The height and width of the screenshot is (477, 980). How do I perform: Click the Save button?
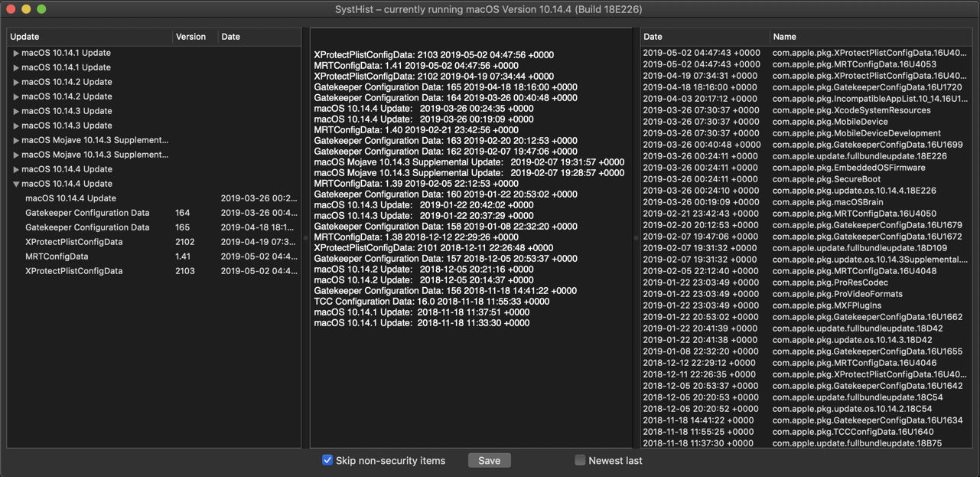pyautogui.click(x=489, y=460)
